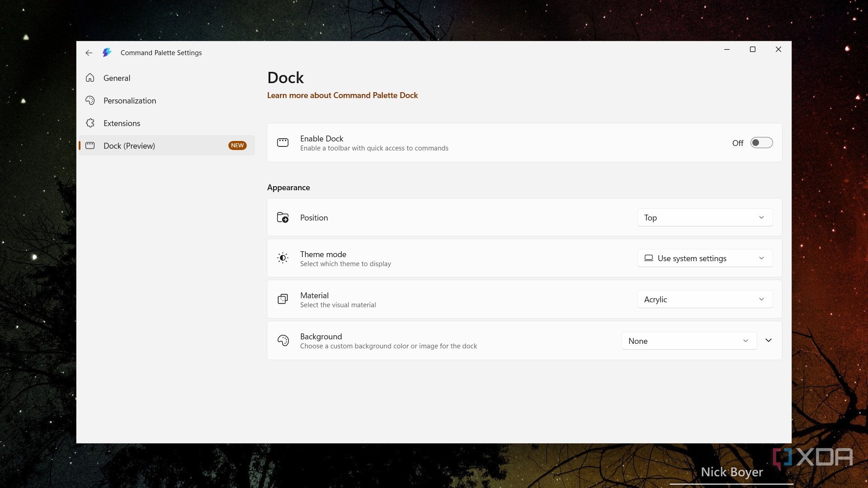Click the Extensions puzzle icon

click(x=90, y=123)
